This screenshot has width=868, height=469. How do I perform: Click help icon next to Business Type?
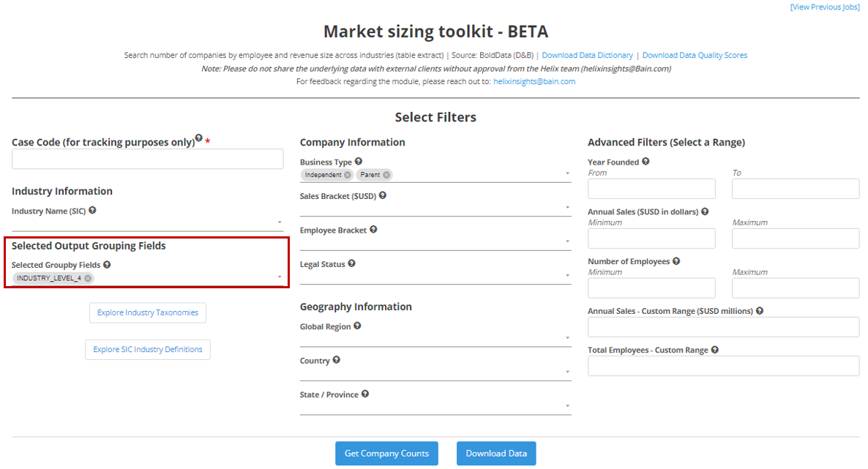point(359,162)
